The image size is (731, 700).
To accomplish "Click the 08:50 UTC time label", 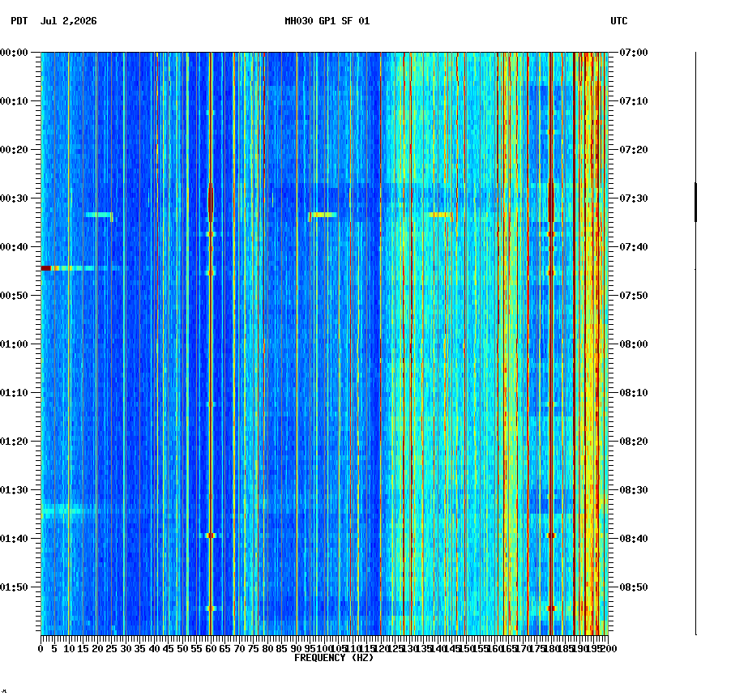I will pyautogui.click(x=634, y=587).
